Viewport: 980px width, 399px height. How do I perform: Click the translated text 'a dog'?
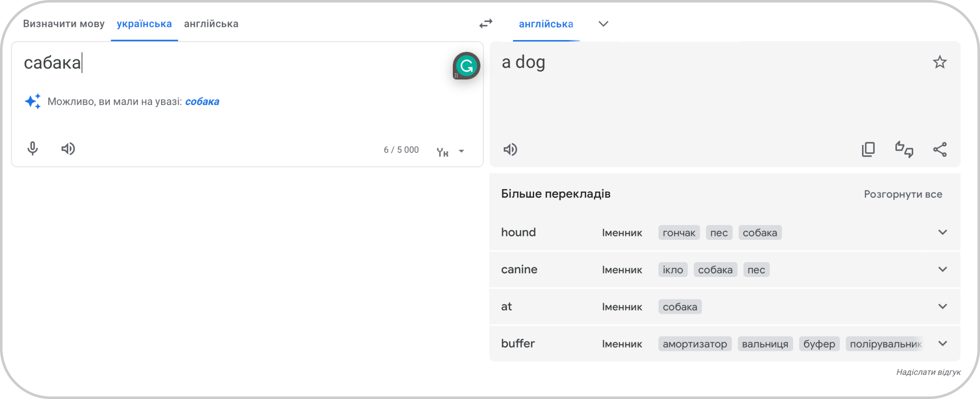pyautogui.click(x=523, y=62)
